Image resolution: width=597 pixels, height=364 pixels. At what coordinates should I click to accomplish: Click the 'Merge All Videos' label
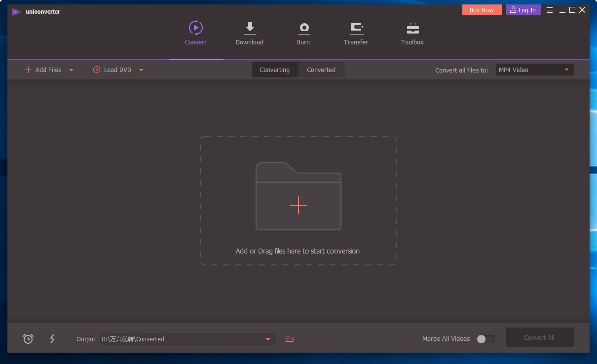click(446, 339)
